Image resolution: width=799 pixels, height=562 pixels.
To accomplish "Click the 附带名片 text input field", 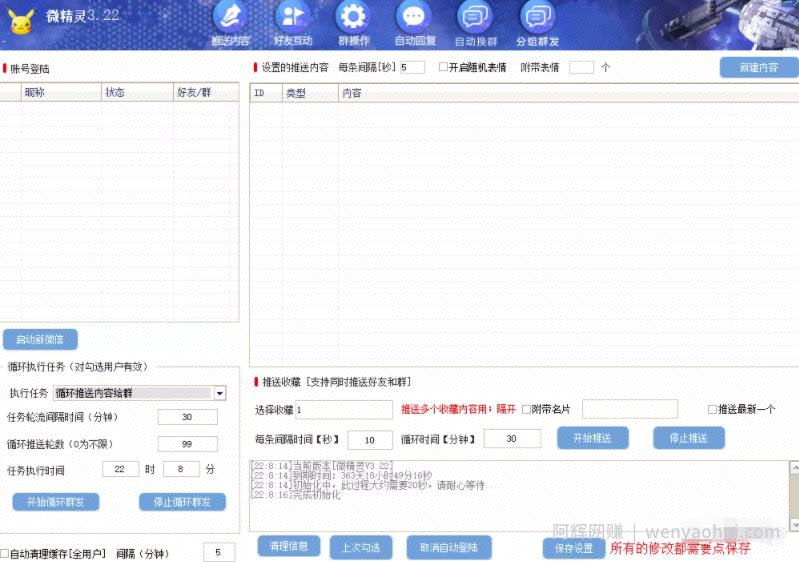I will [x=630, y=409].
